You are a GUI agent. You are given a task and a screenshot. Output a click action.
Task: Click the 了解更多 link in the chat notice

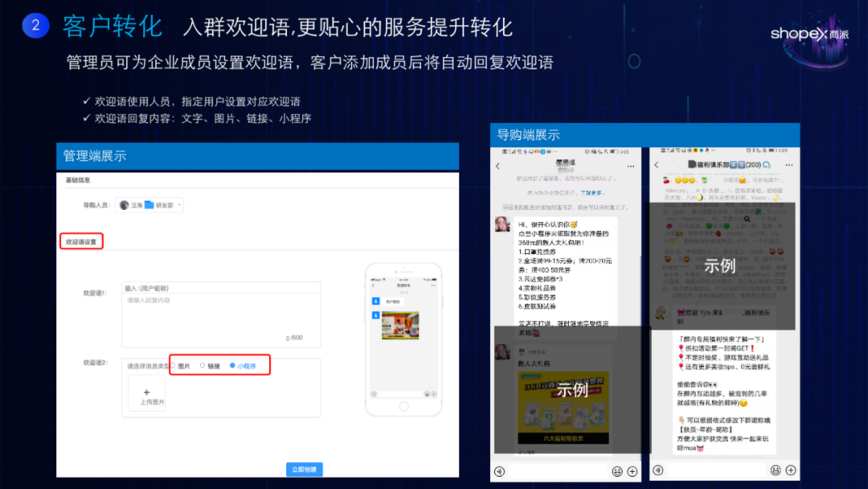tap(592, 193)
